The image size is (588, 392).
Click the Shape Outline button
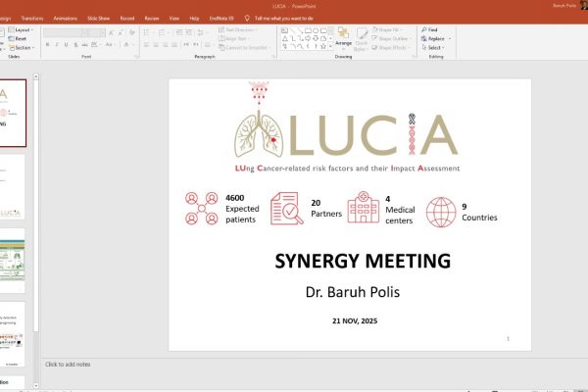click(391, 38)
